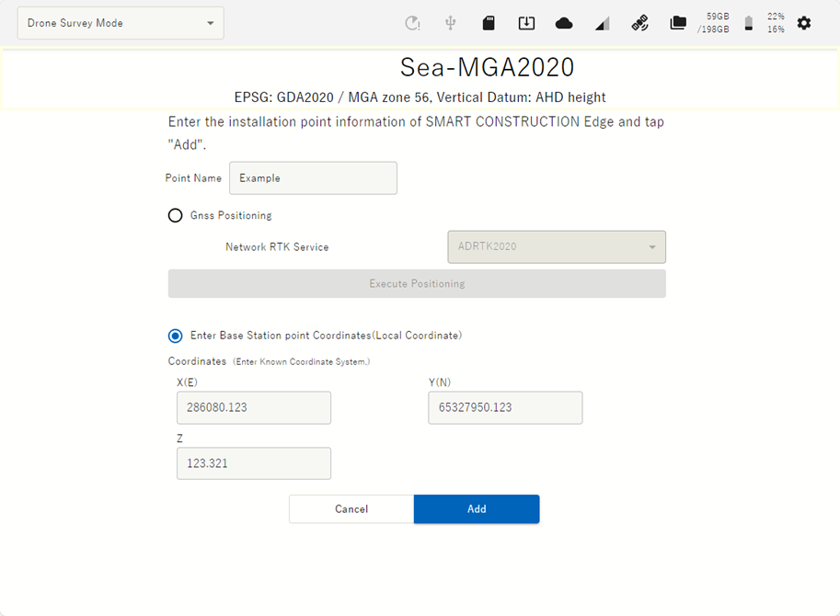
Task: Click the Coordinates label text
Action: [x=197, y=361]
